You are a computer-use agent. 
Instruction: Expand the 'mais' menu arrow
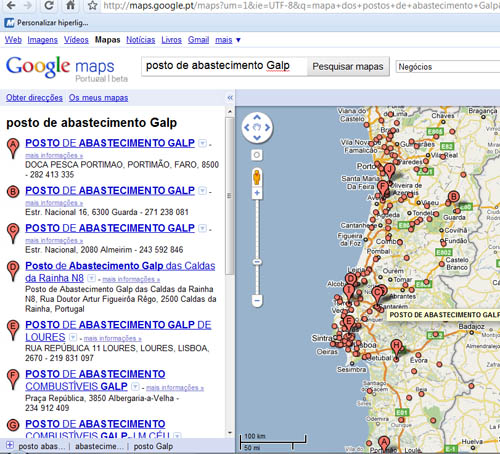pyautogui.click(x=238, y=40)
